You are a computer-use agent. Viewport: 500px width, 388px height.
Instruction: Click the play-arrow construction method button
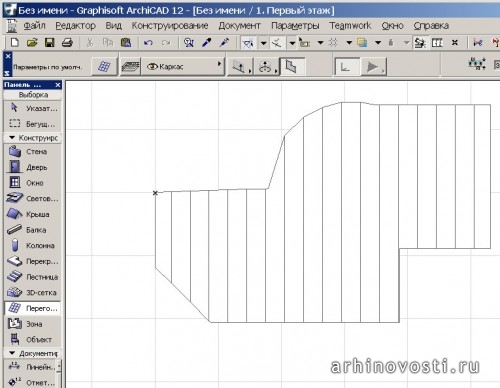(x=374, y=67)
